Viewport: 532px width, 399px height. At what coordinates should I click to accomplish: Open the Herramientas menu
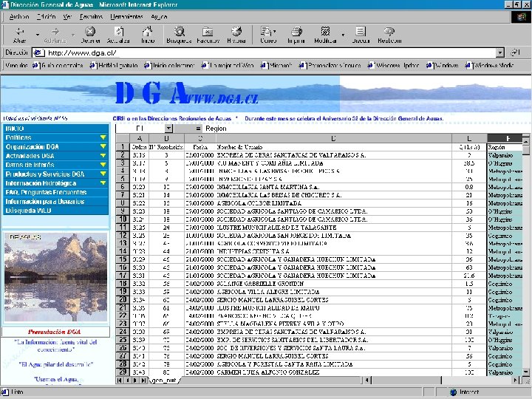point(126,16)
